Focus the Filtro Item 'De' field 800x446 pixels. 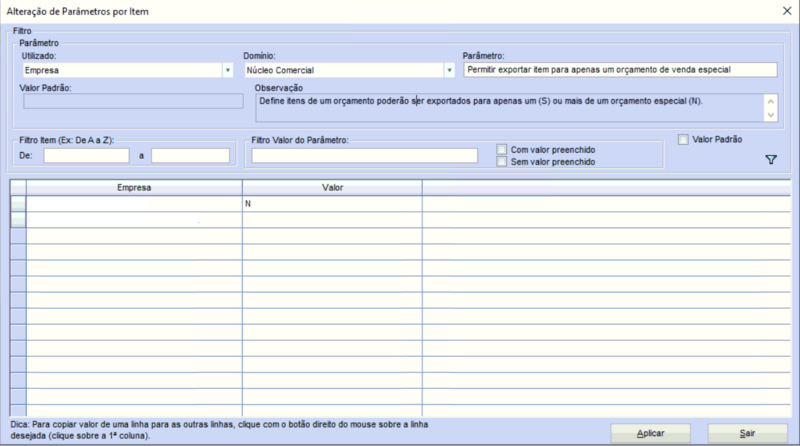coord(86,156)
